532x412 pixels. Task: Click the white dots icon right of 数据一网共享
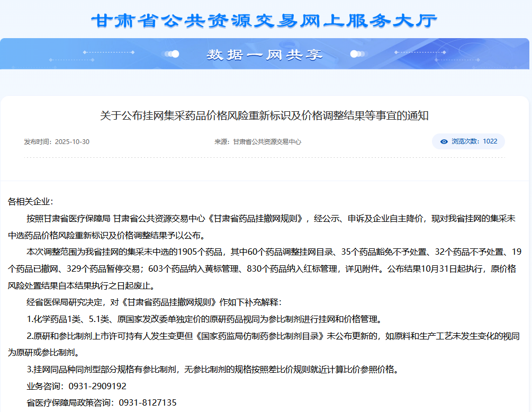357,54
